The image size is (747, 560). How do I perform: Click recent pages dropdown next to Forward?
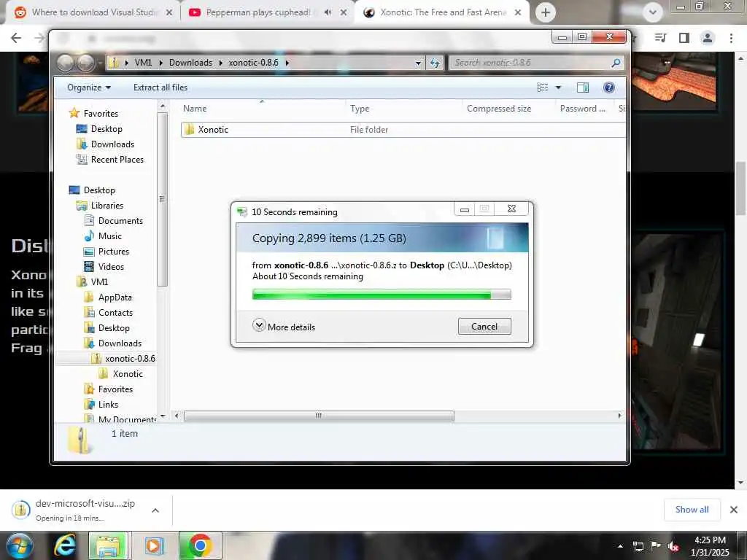pyautogui.click(x=100, y=63)
